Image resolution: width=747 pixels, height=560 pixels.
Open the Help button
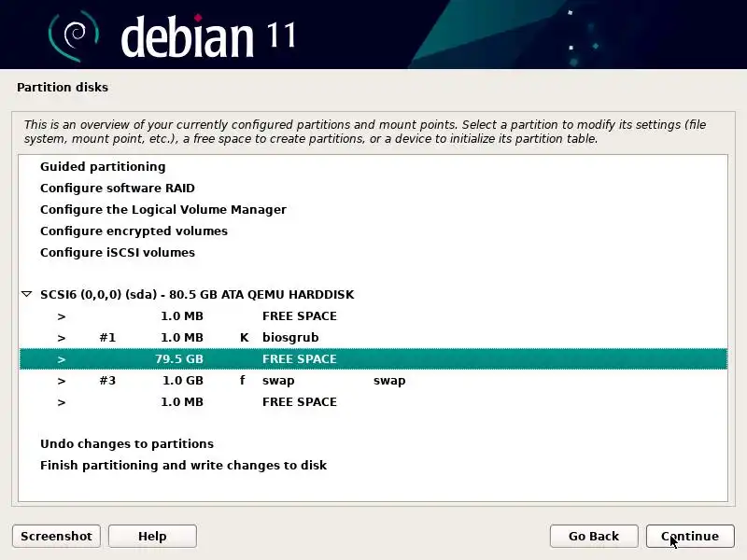point(152,536)
